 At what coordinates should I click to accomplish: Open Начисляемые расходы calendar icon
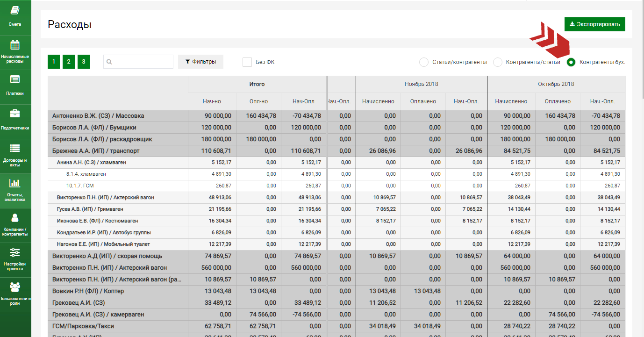pyautogui.click(x=15, y=45)
